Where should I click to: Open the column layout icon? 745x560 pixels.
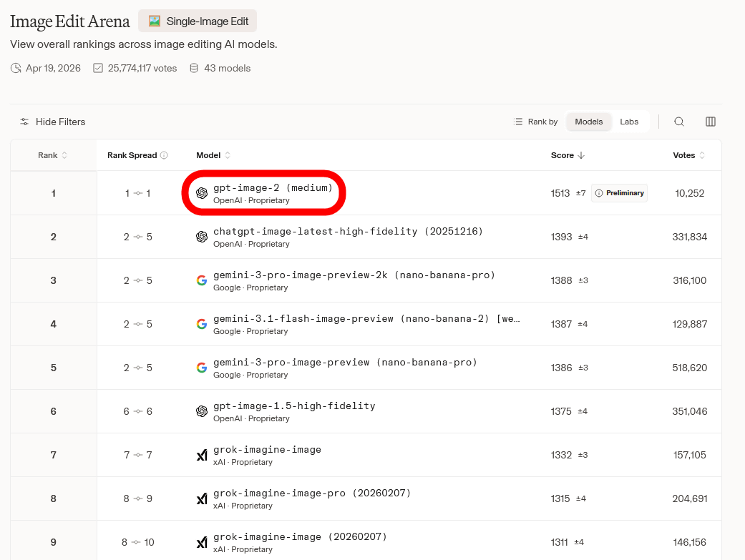click(711, 122)
